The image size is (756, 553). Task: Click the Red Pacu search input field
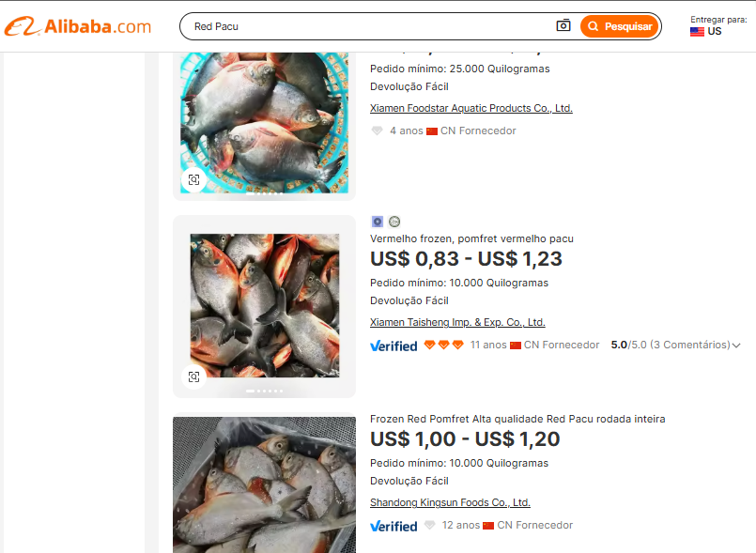click(371, 26)
